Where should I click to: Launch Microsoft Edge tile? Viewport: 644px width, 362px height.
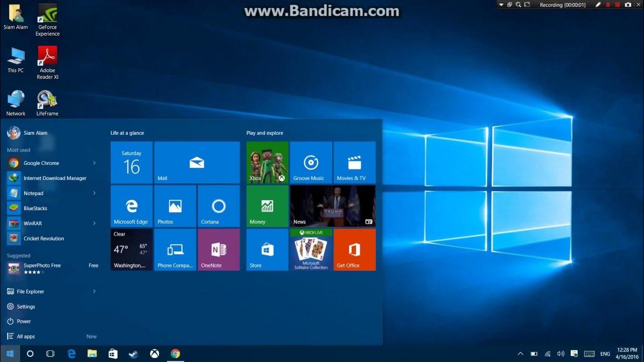click(131, 206)
